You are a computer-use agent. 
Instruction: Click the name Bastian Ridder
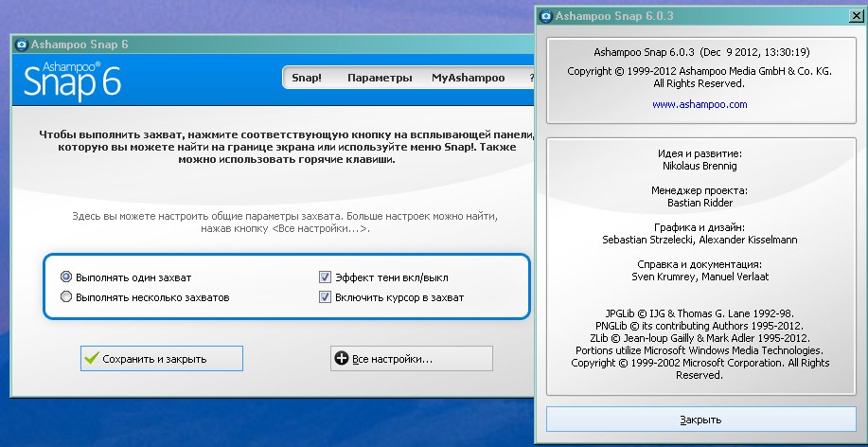coord(700,203)
